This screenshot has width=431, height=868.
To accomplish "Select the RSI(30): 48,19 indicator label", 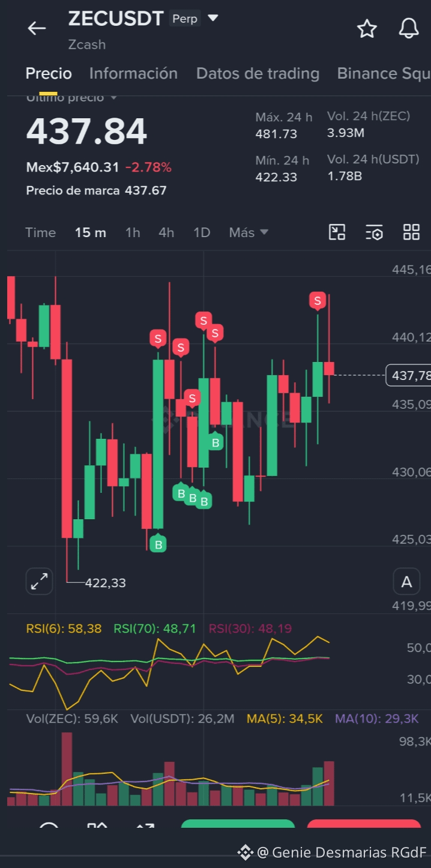I will [250, 628].
